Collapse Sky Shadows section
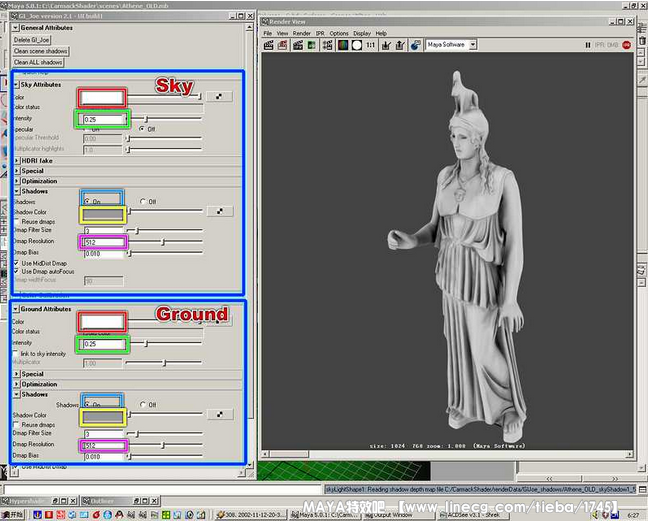 [x=17, y=191]
